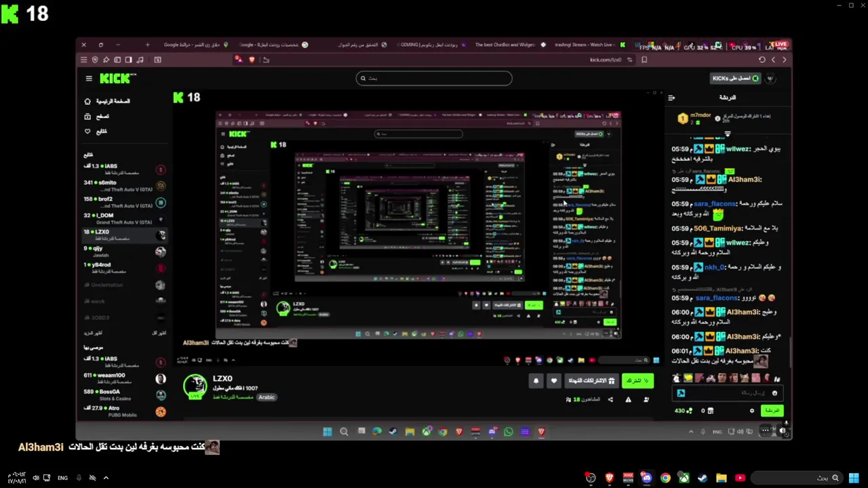Expand the pinned gift message in chat
The width and height of the screenshot is (868, 488).
point(727,134)
